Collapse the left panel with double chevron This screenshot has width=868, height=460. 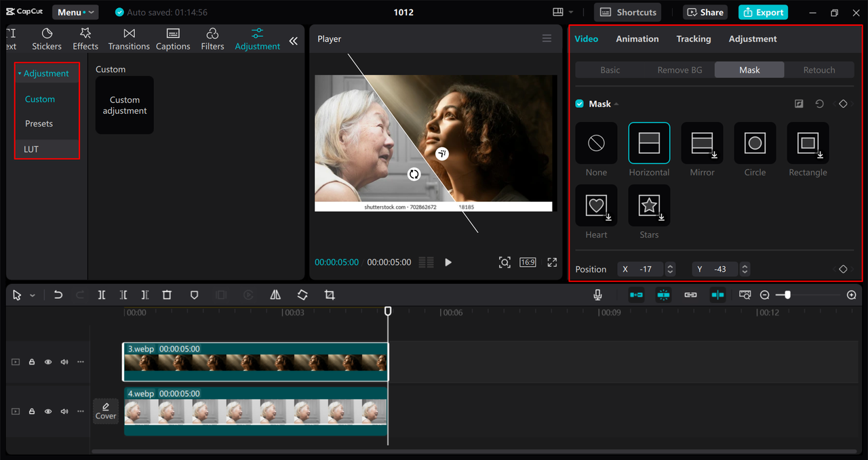294,41
